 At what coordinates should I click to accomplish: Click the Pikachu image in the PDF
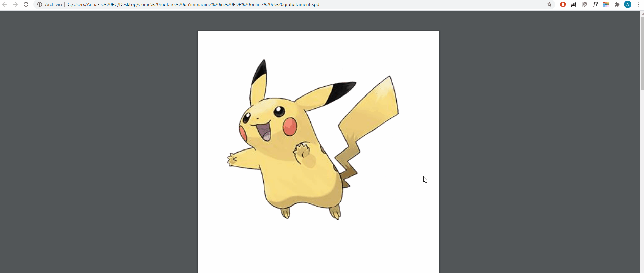(x=313, y=139)
